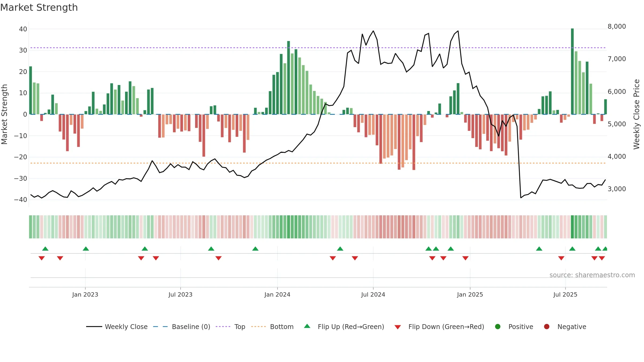Click the Jul 2024 axis label
The width and height of the screenshot is (644, 362).
coord(373,294)
